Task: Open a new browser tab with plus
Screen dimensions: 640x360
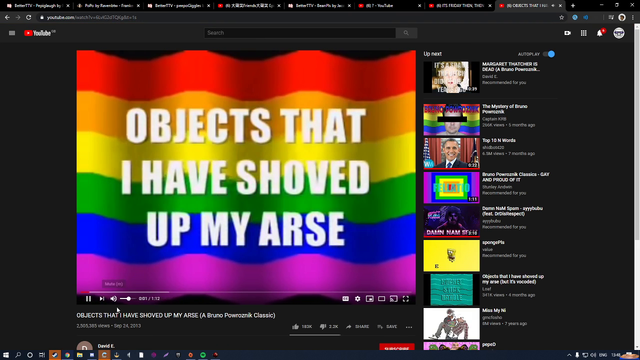Action: pyautogui.click(x=573, y=6)
